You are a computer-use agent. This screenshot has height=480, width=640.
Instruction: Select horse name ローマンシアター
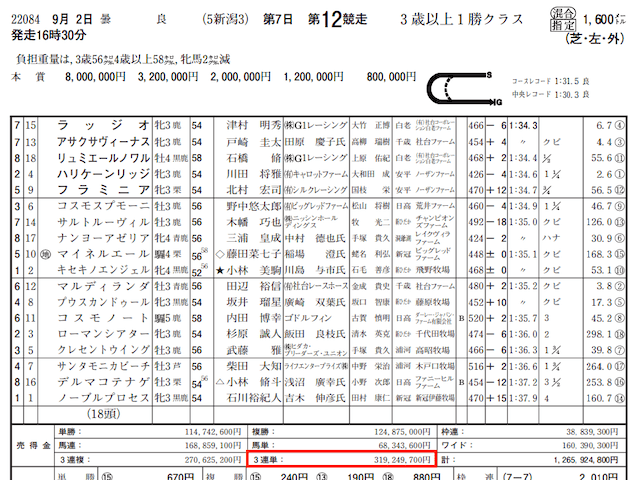(103, 334)
